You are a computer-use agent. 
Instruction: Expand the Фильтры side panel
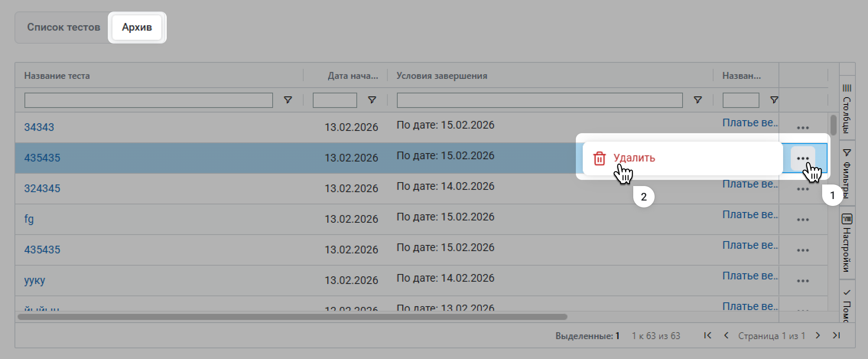[x=847, y=174]
